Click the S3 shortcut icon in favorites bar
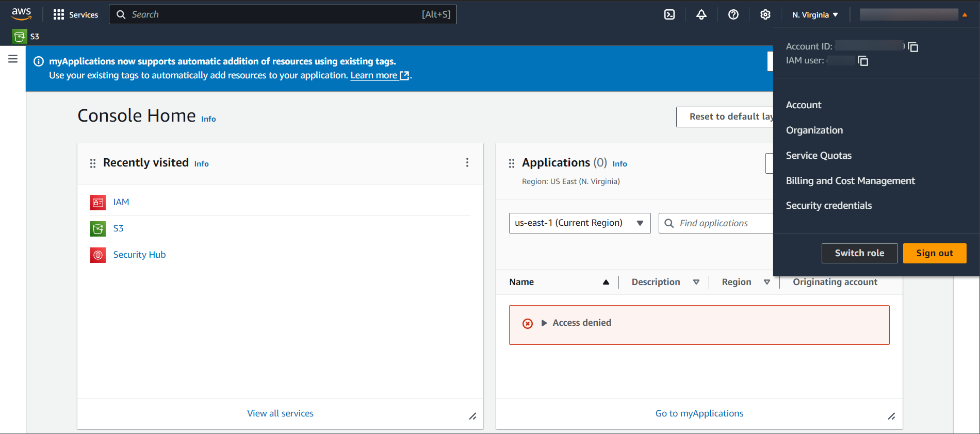The height and width of the screenshot is (434, 980). (20, 36)
